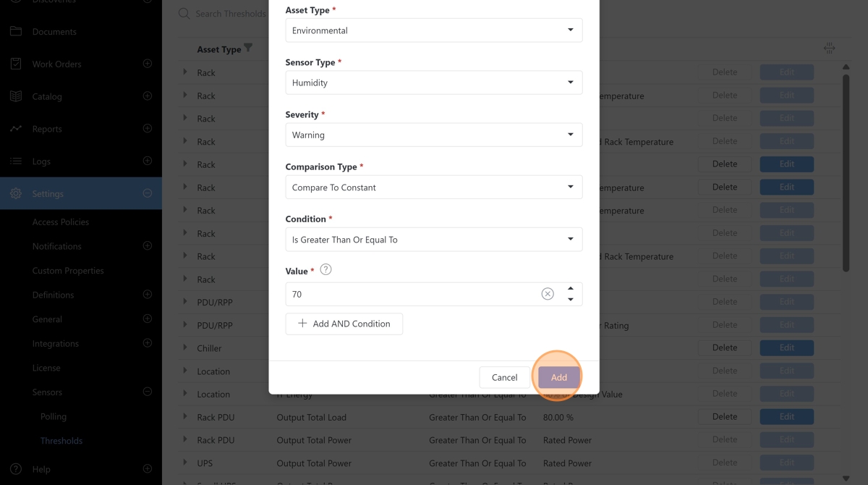
Task: Click the Catalog book icon
Action: pos(16,96)
